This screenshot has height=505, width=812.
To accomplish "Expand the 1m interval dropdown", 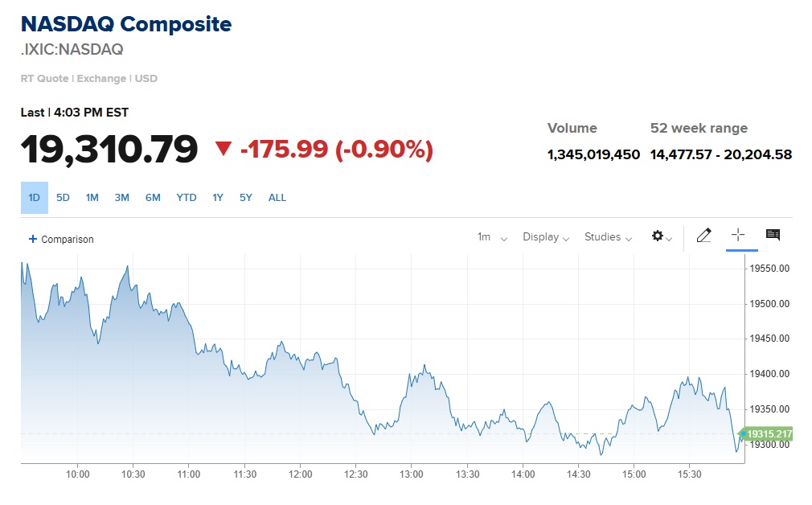I will [492, 237].
